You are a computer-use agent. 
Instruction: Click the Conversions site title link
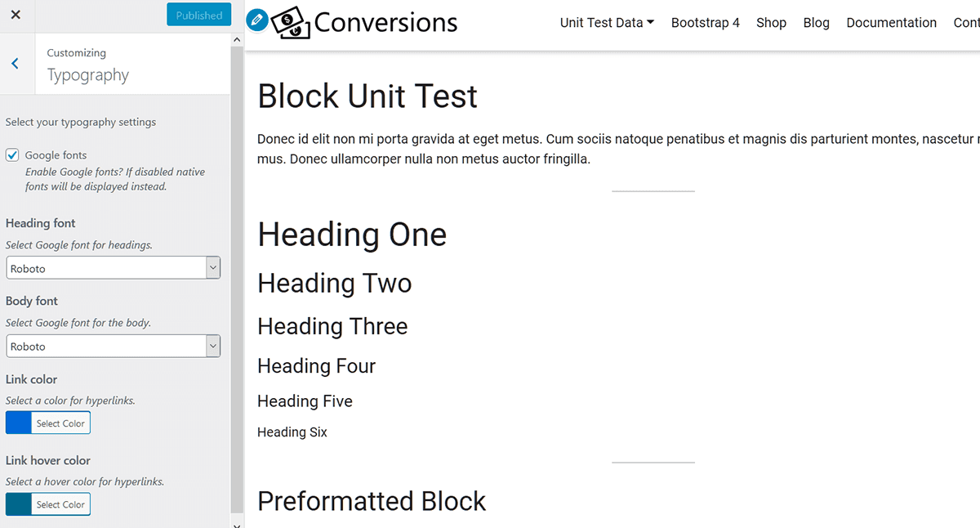click(x=385, y=23)
